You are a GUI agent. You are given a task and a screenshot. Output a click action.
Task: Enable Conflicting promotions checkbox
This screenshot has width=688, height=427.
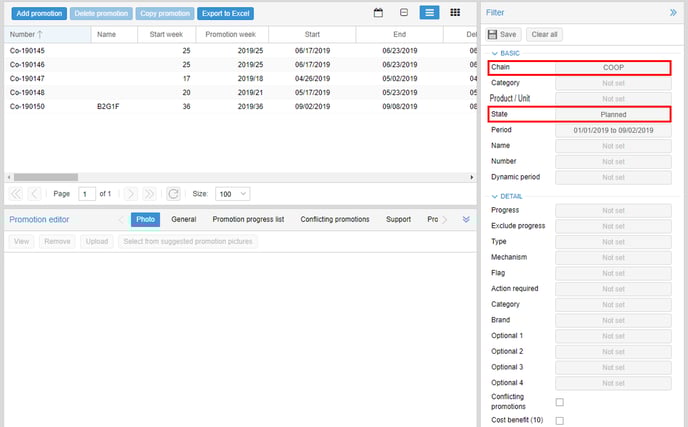[x=559, y=402]
